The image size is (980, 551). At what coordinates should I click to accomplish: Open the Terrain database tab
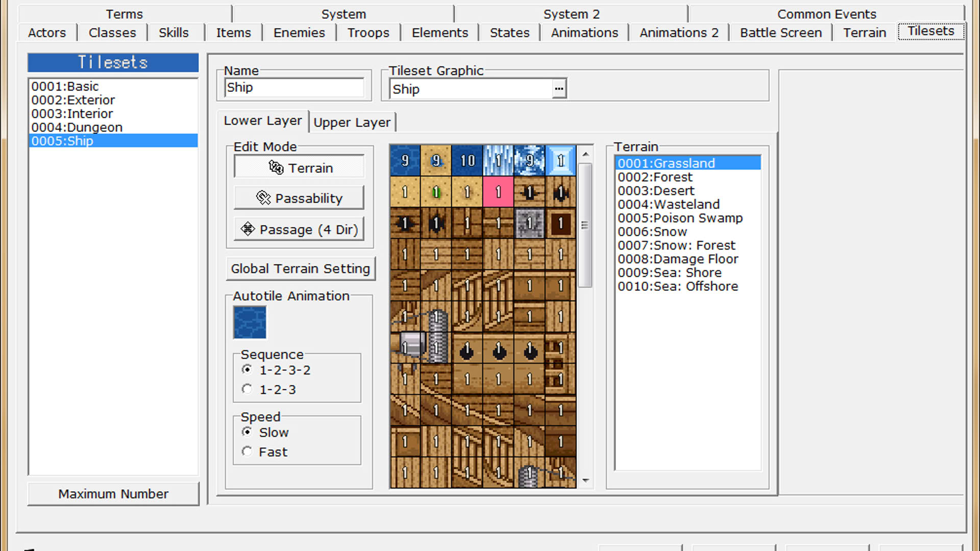click(864, 33)
